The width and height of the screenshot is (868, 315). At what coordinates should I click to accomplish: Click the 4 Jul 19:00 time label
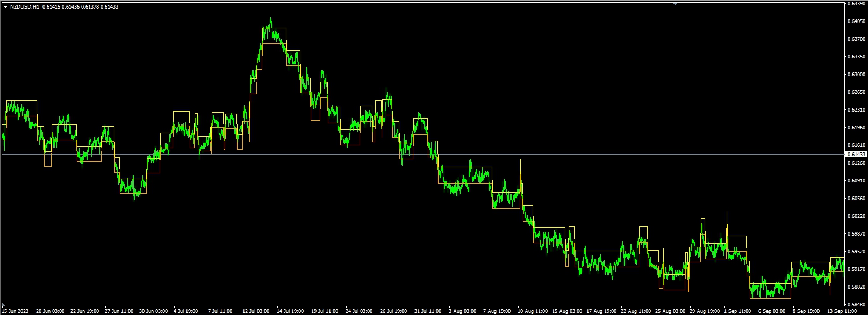tap(186, 311)
